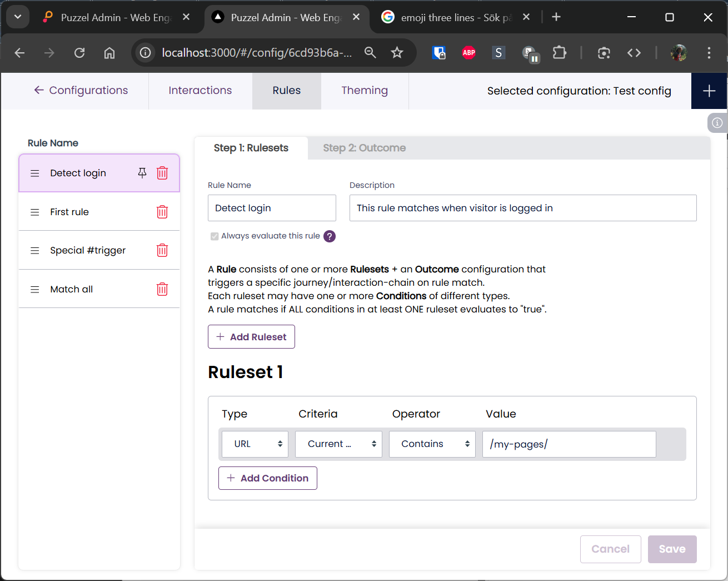Click the plus icon in header
728x581 pixels.
[x=709, y=91]
